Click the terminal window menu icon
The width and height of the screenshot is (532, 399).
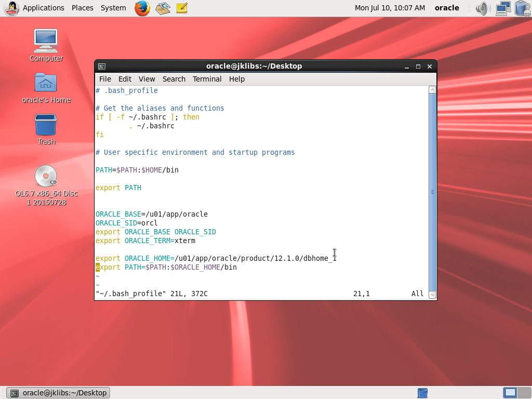point(102,66)
